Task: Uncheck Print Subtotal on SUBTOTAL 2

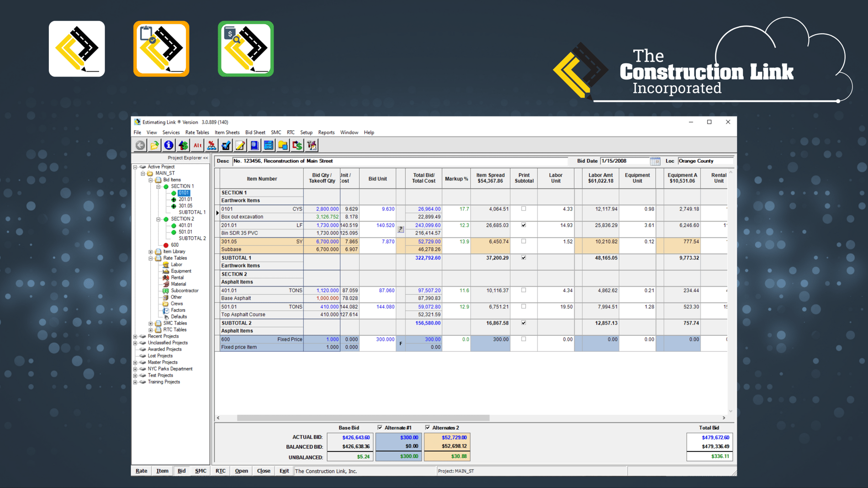Action: pos(524,323)
